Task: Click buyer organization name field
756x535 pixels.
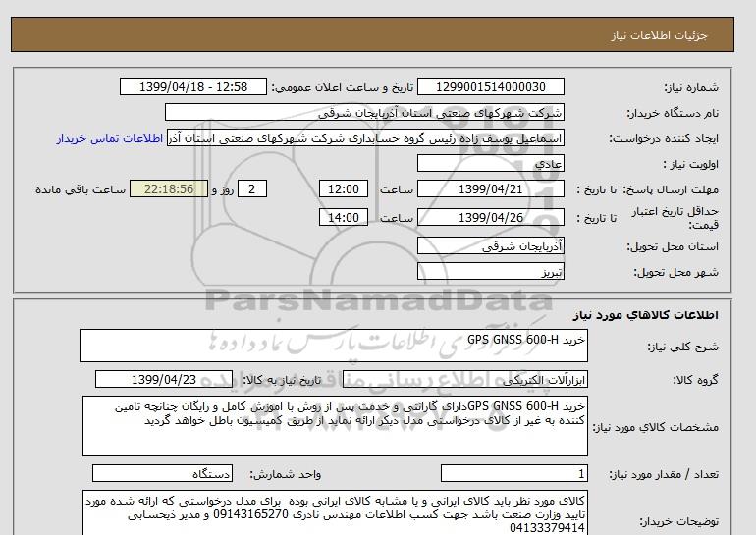Action: coord(364,112)
